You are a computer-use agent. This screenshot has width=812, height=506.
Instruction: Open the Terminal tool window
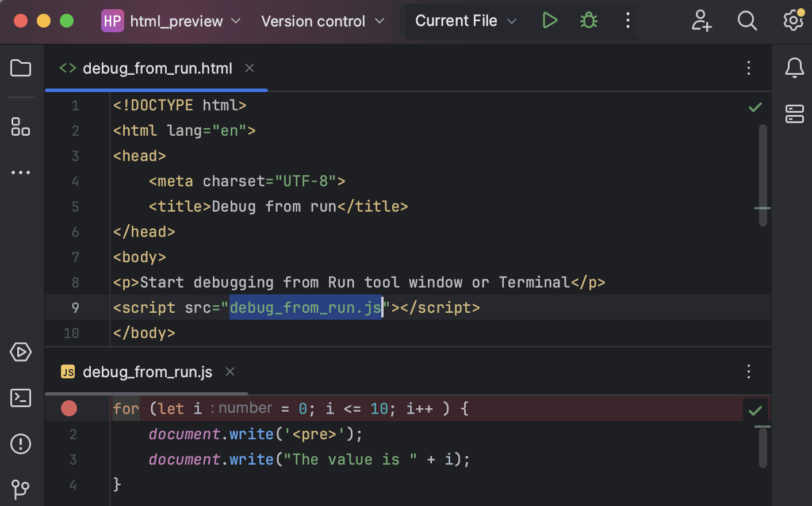click(21, 398)
